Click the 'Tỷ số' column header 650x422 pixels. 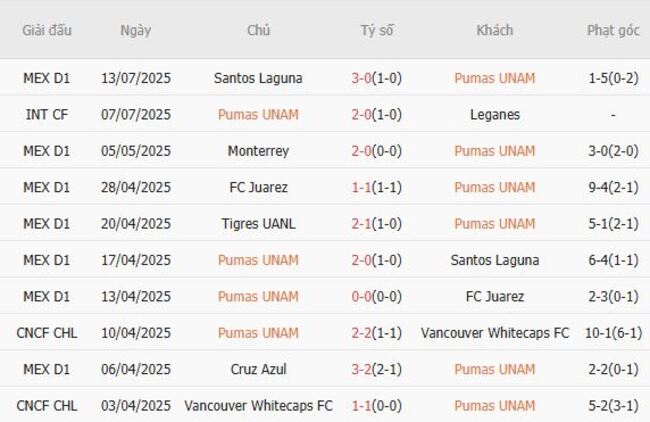[x=377, y=30]
